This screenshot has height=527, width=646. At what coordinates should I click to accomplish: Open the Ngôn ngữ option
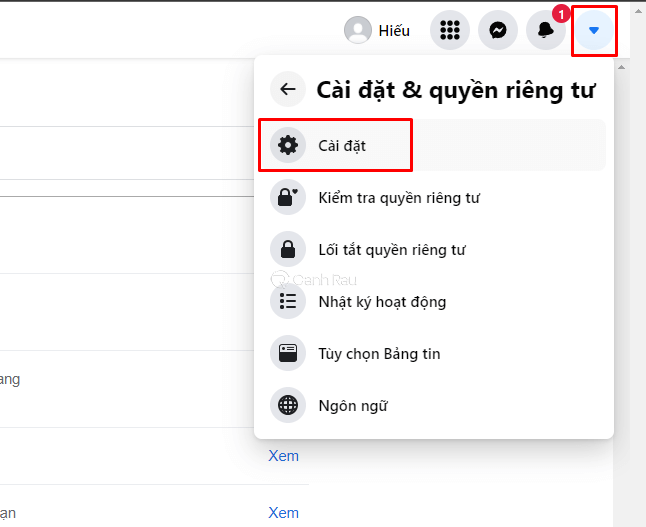click(433, 405)
